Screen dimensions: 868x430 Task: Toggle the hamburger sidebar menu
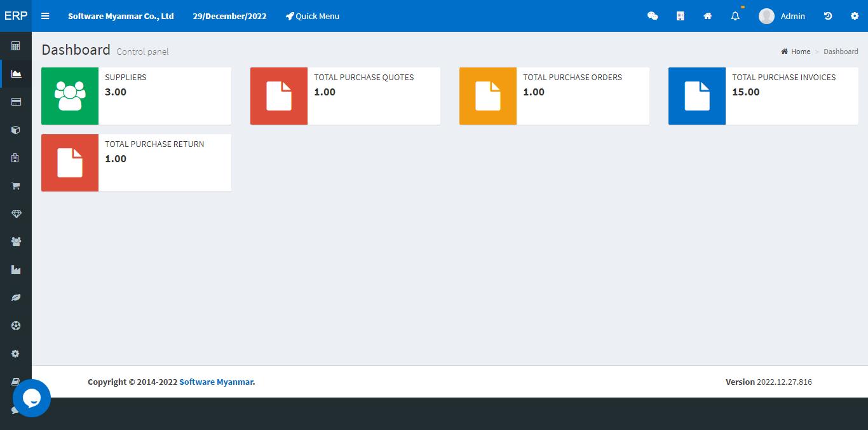pos(45,16)
